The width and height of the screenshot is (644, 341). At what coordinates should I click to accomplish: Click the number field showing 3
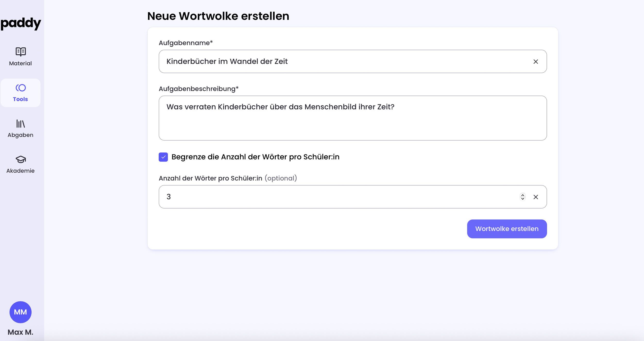335,197
